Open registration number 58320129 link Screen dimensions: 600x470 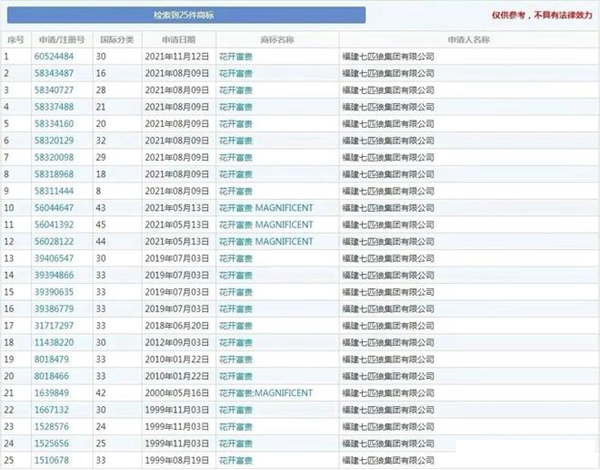[x=54, y=141]
